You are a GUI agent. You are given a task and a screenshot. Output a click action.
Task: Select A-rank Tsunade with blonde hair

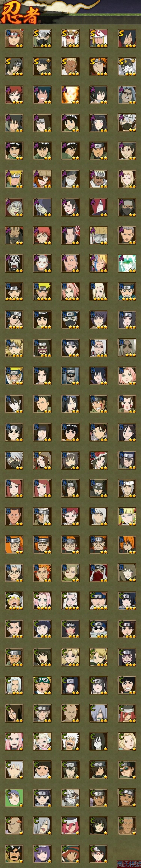127,179
